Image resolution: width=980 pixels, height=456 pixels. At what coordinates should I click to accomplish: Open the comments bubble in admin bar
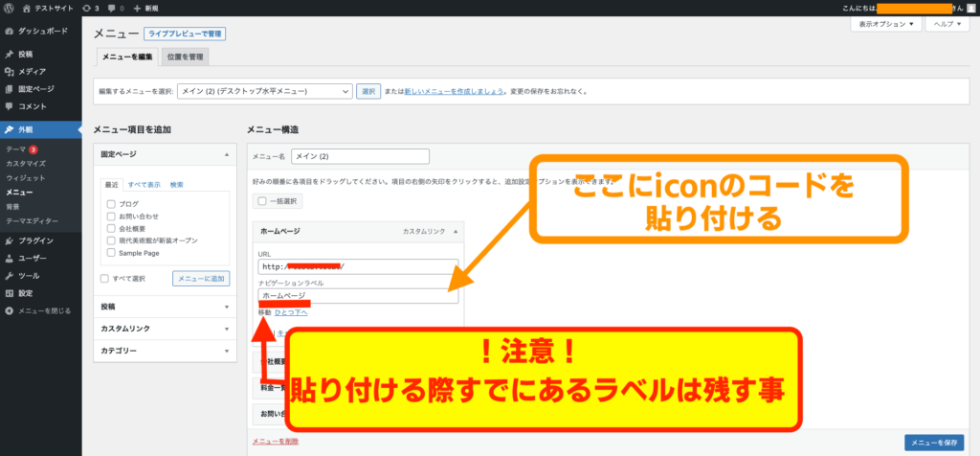116,8
